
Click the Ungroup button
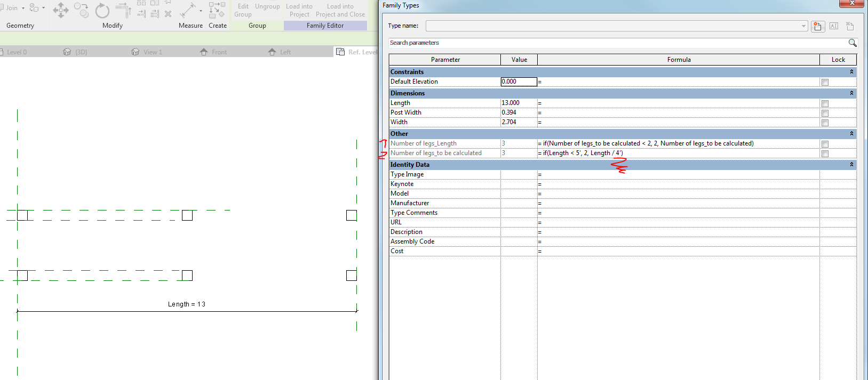pyautogui.click(x=267, y=6)
